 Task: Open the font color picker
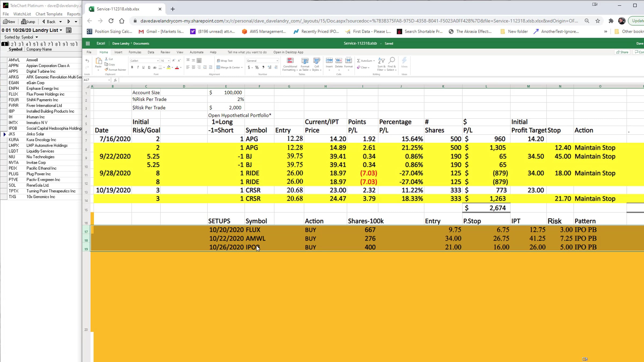[177, 67]
